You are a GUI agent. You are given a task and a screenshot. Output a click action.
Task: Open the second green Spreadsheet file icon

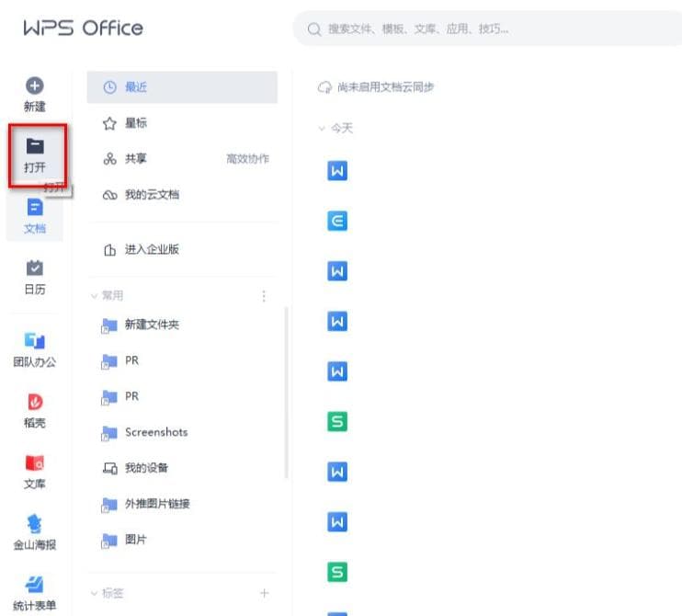337,572
